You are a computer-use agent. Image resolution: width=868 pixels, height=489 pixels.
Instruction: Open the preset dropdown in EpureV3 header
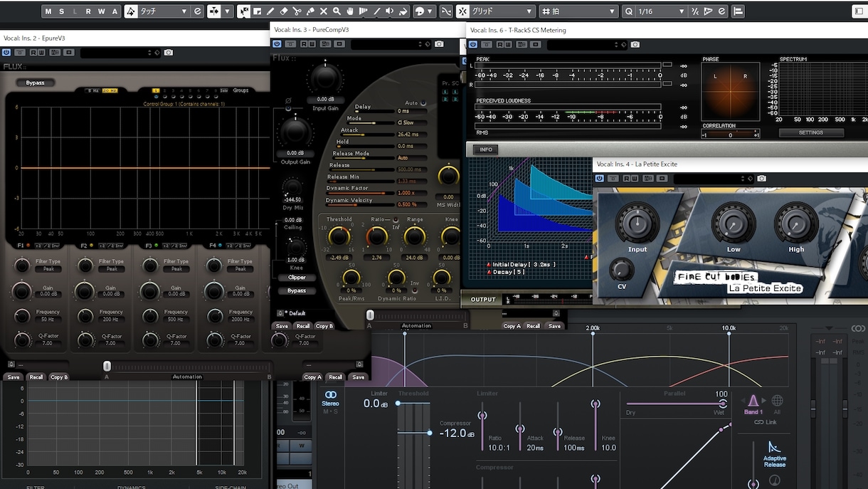(121, 53)
